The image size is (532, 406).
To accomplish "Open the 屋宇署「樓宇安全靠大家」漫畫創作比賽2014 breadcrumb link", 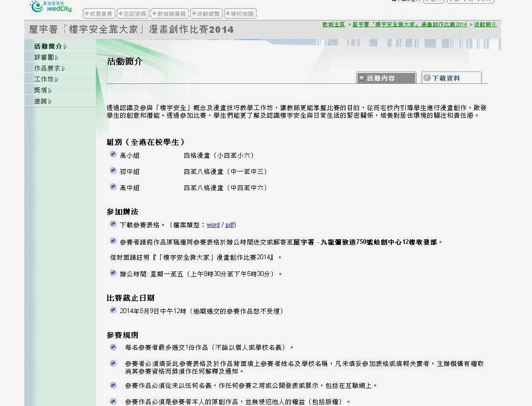I will pos(409,24).
